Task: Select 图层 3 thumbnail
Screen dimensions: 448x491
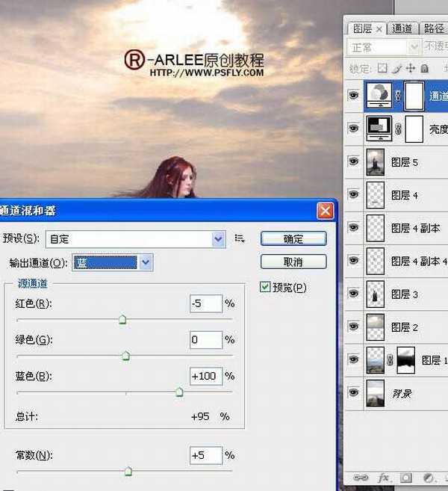Action: [375, 294]
